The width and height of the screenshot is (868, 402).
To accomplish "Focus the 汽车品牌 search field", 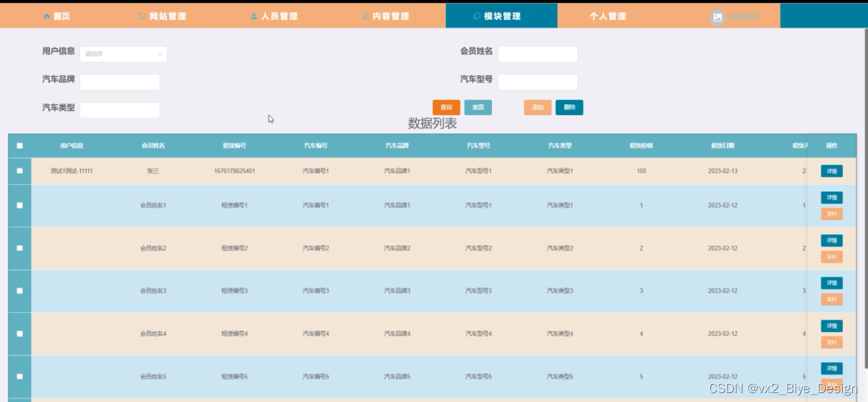I will click(x=120, y=82).
